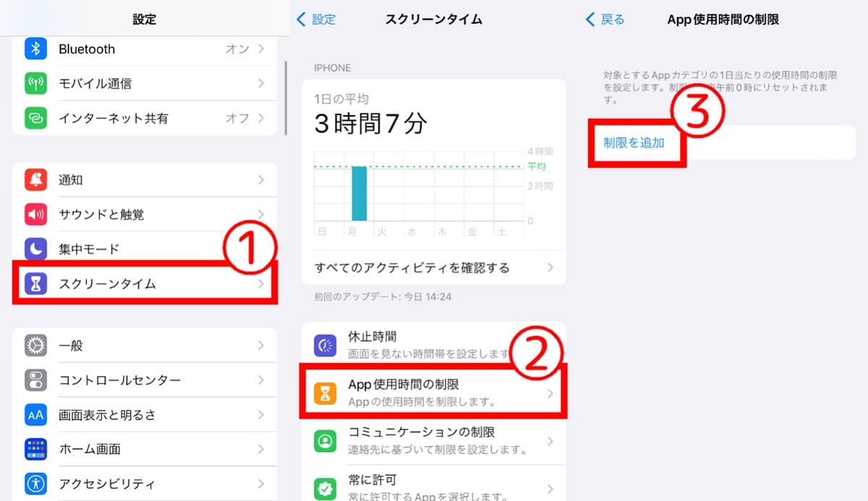Tap the モバイル通信 antenna icon
The image size is (868, 501).
coord(35,83)
